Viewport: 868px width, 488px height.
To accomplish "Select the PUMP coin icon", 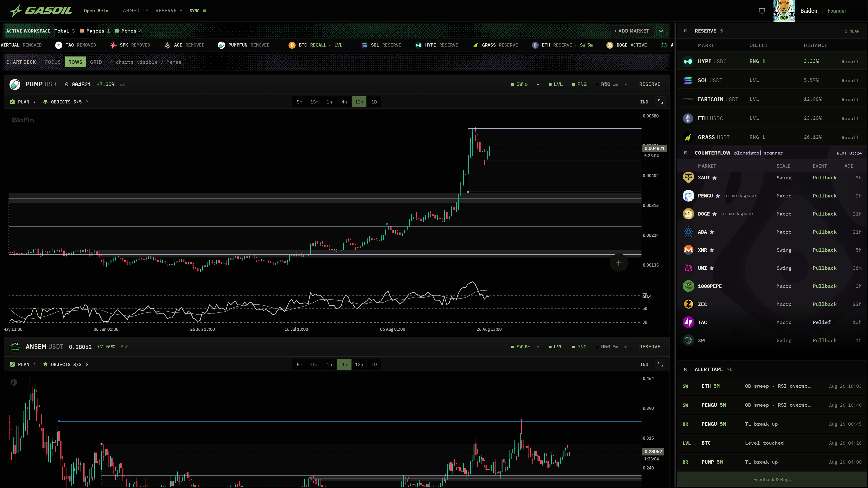I will coord(15,84).
